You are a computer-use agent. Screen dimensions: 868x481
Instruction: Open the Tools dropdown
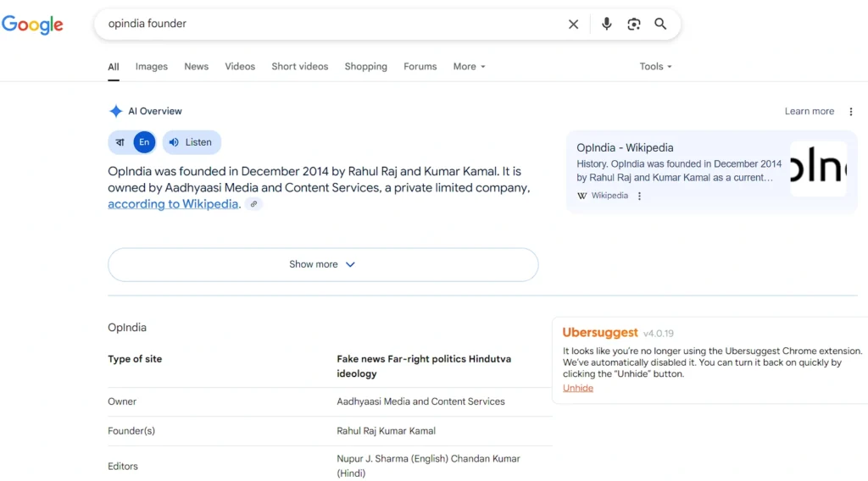click(x=655, y=66)
